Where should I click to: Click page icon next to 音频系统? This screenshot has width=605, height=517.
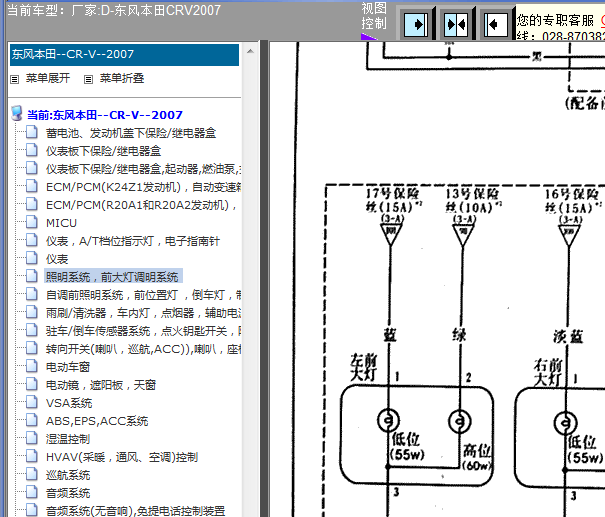pyautogui.click(x=32, y=493)
